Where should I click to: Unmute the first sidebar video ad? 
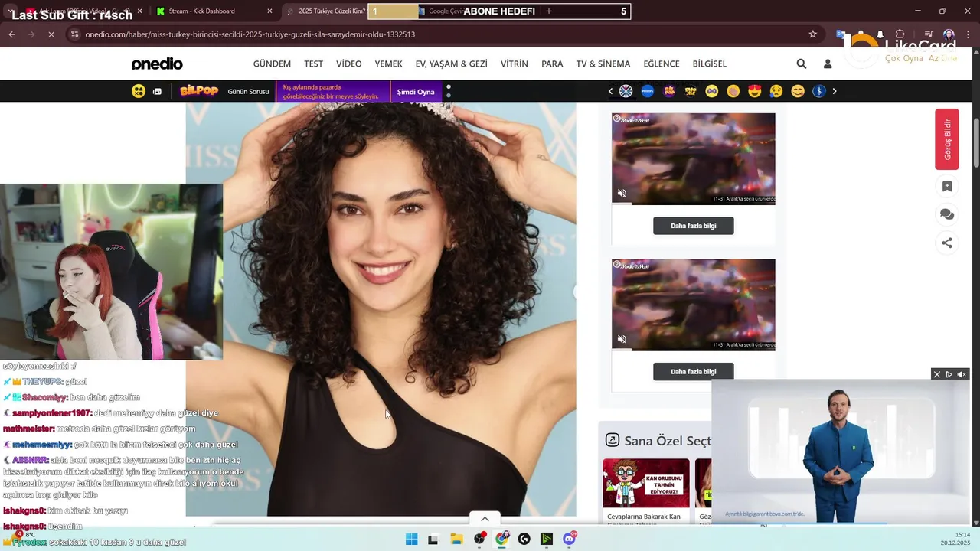pyautogui.click(x=622, y=194)
